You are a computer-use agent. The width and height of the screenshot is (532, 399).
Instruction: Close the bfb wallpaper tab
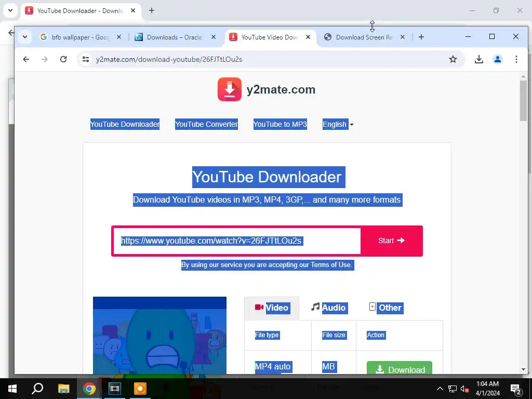point(119,37)
